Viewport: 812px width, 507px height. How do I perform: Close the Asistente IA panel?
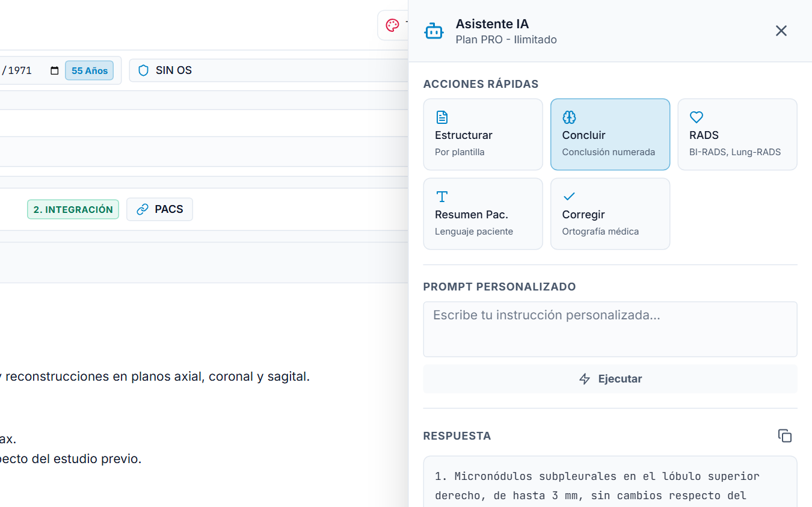pos(781,31)
